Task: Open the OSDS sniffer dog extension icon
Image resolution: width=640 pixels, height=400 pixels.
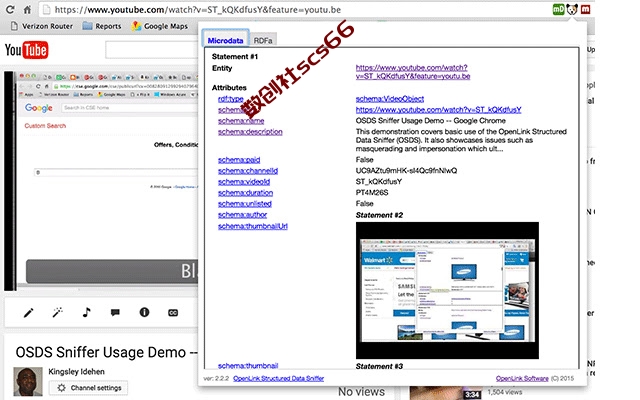Action: click(x=572, y=9)
